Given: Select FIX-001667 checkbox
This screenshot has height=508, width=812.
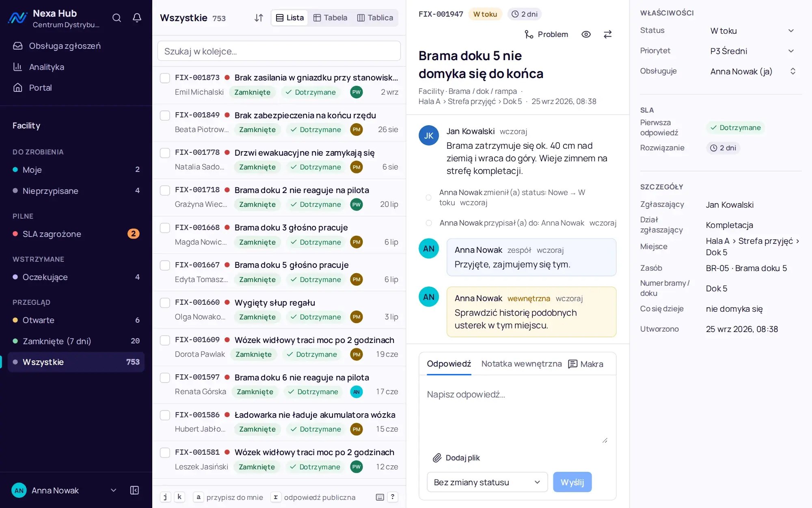Looking at the screenshot, I should tap(165, 265).
